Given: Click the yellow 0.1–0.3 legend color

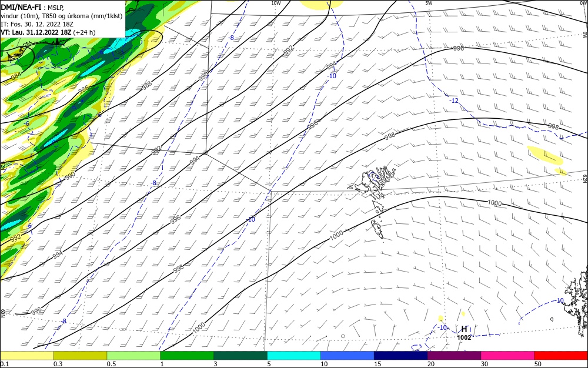Looking at the screenshot, I should [26, 356].
